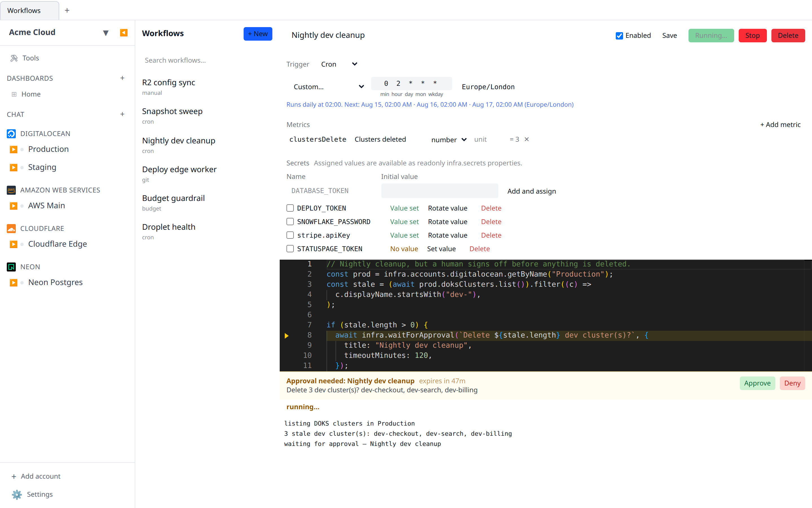Click the DigitalOcean provider logo
Screen dimensions: 812x508
(x=11, y=134)
